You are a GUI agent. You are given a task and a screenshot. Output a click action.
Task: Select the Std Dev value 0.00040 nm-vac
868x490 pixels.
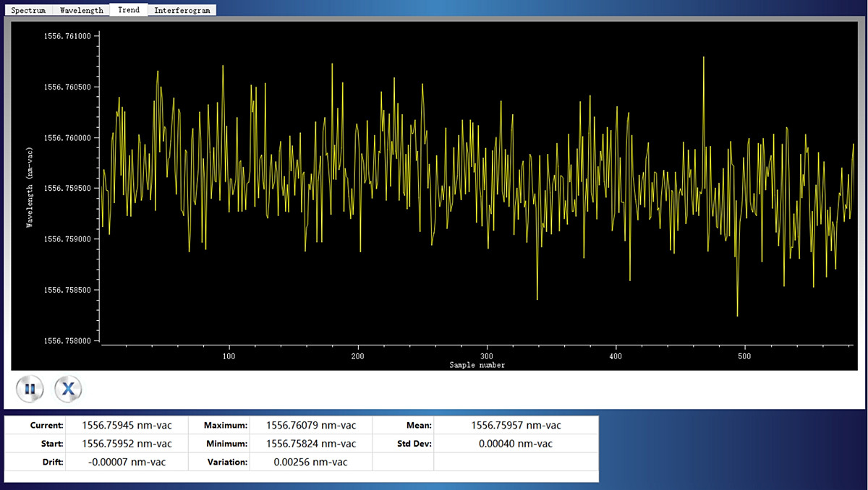point(516,443)
